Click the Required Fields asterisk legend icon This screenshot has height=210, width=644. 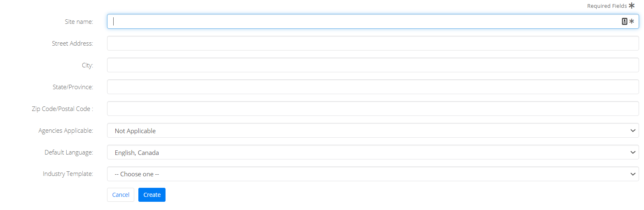click(x=632, y=5)
